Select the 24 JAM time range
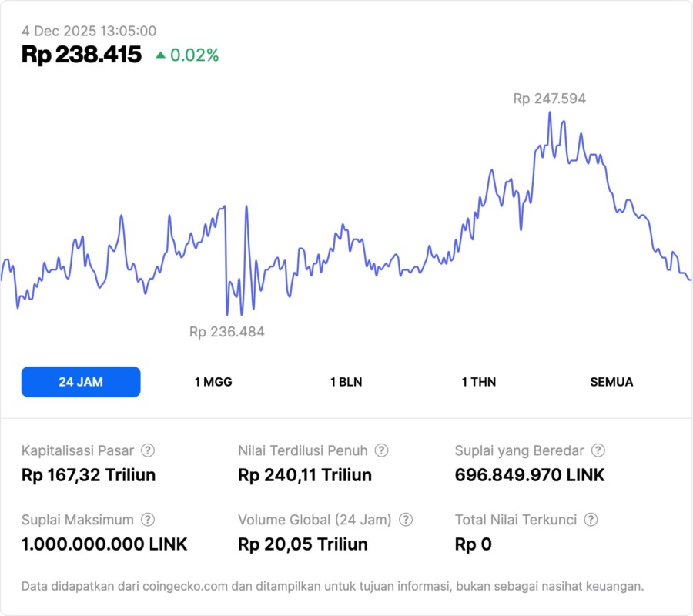 tap(81, 382)
